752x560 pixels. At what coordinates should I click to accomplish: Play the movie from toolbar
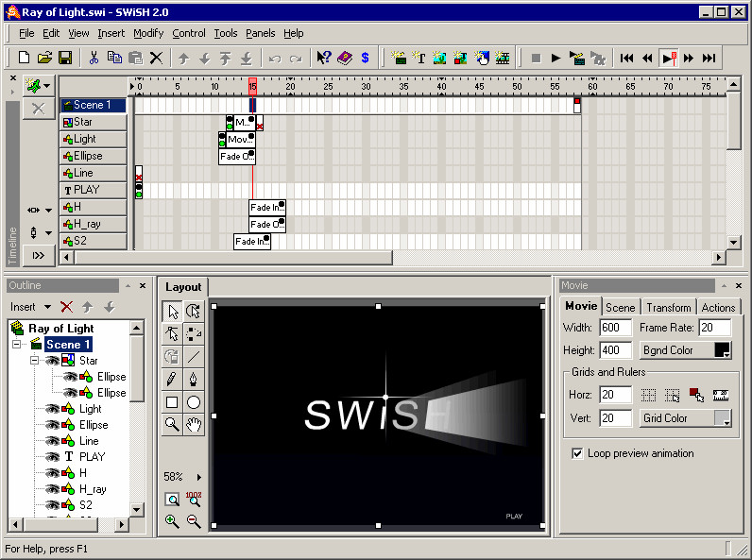[555, 59]
